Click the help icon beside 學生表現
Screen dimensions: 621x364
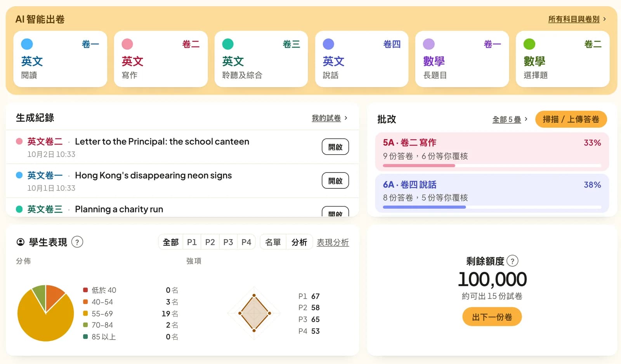77,242
